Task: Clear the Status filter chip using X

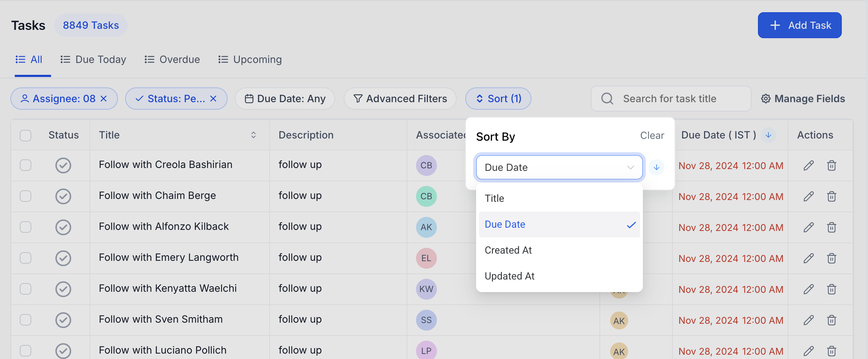Action: click(x=213, y=99)
